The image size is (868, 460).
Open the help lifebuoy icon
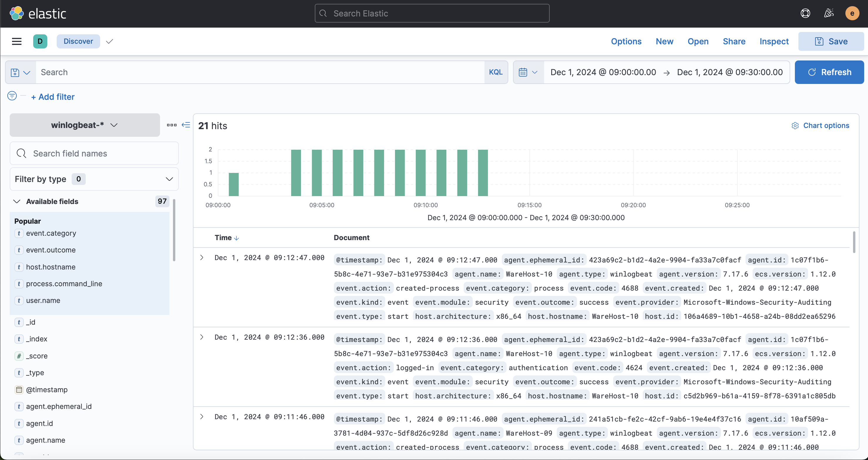[805, 14]
